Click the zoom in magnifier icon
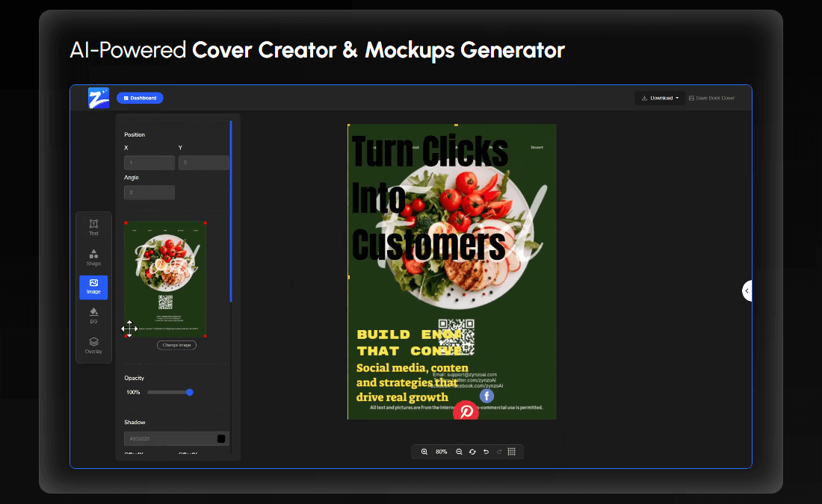This screenshot has width=822, height=504. [424, 452]
